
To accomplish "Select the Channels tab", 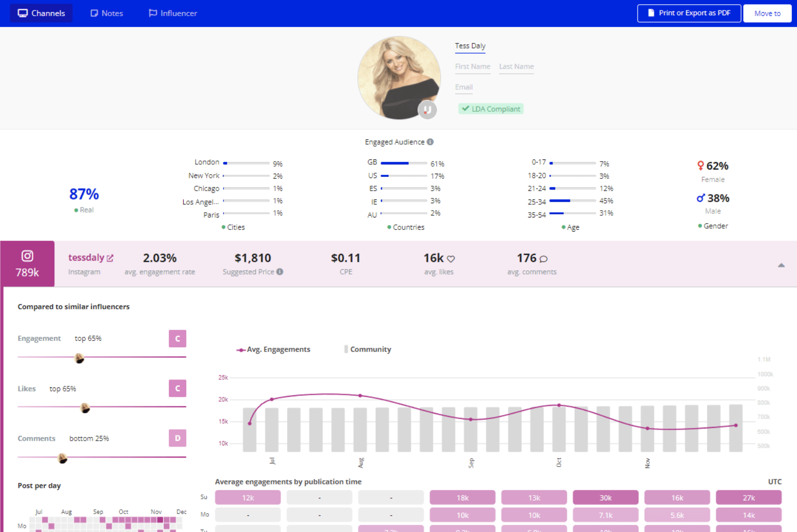I will 41,13.
